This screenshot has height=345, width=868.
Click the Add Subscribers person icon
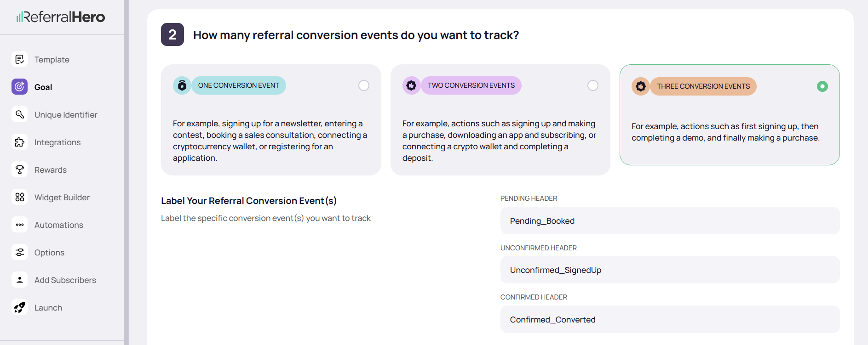point(20,280)
